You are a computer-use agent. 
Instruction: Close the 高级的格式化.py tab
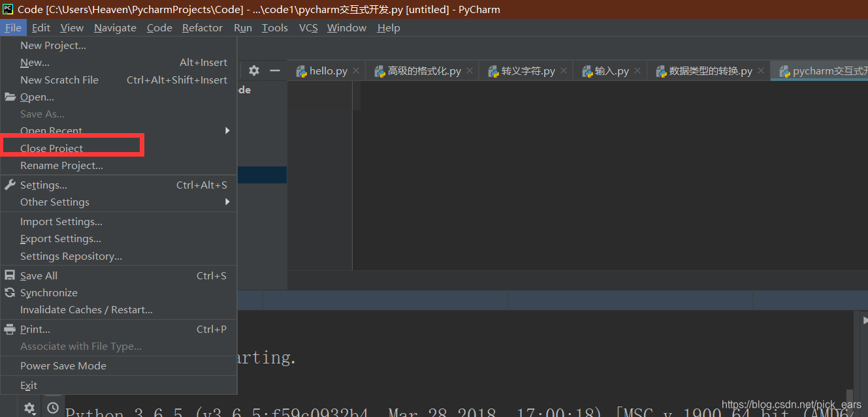pos(470,71)
